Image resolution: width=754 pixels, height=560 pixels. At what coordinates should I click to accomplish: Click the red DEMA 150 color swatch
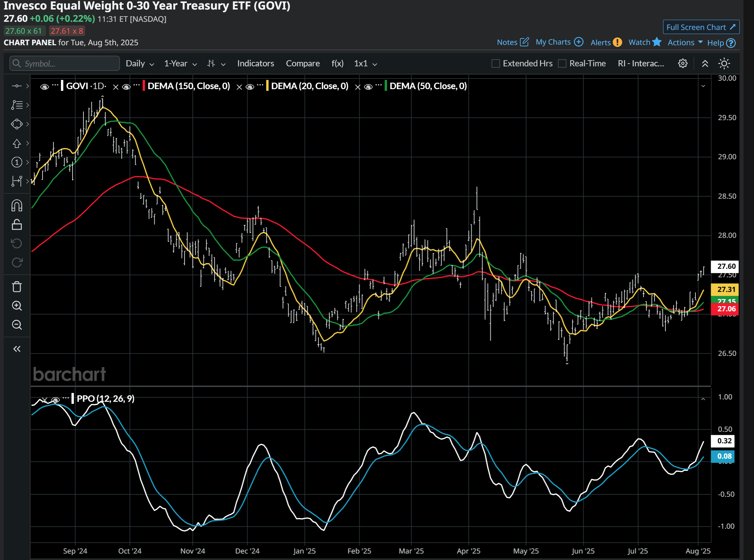click(144, 86)
